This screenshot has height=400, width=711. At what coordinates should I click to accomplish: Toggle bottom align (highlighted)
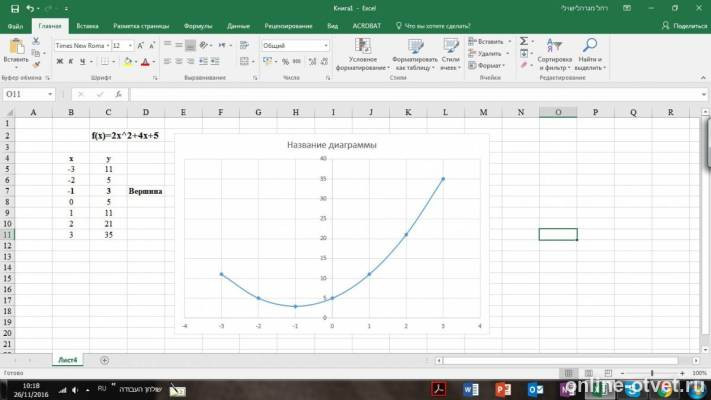coord(190,45)
